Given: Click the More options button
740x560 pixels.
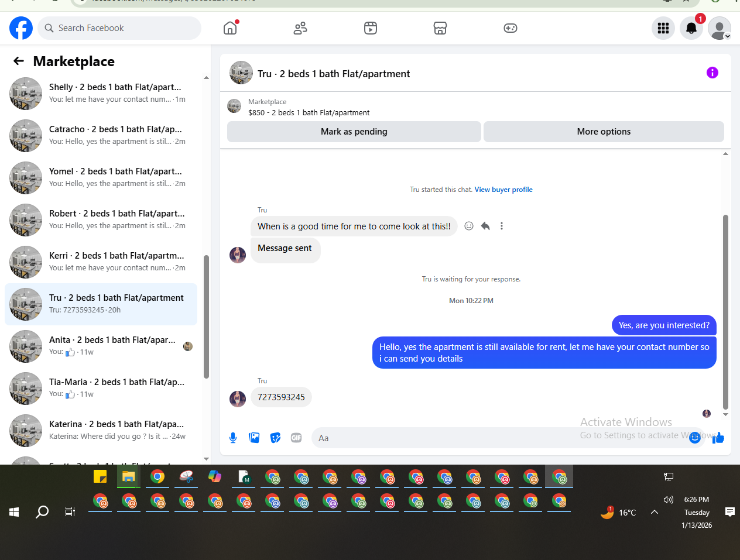Looking at the screenshot, I should [x=604, y=132].
